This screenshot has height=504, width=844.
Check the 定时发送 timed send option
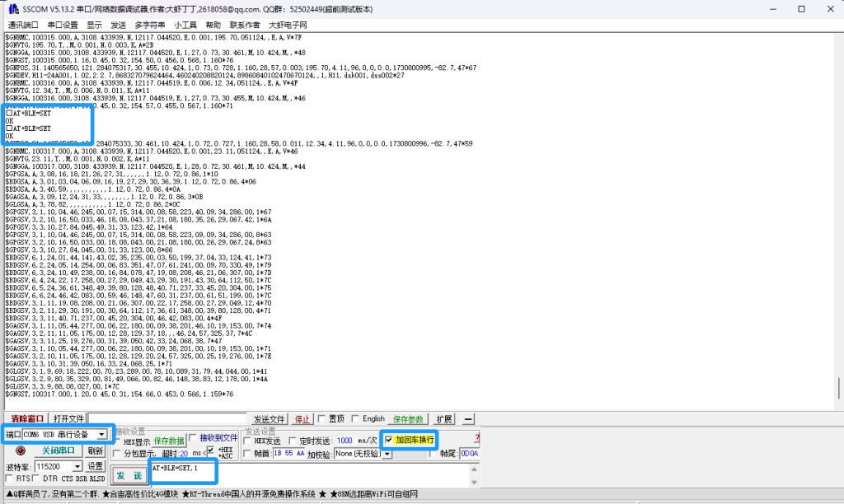tap(292, 441)
